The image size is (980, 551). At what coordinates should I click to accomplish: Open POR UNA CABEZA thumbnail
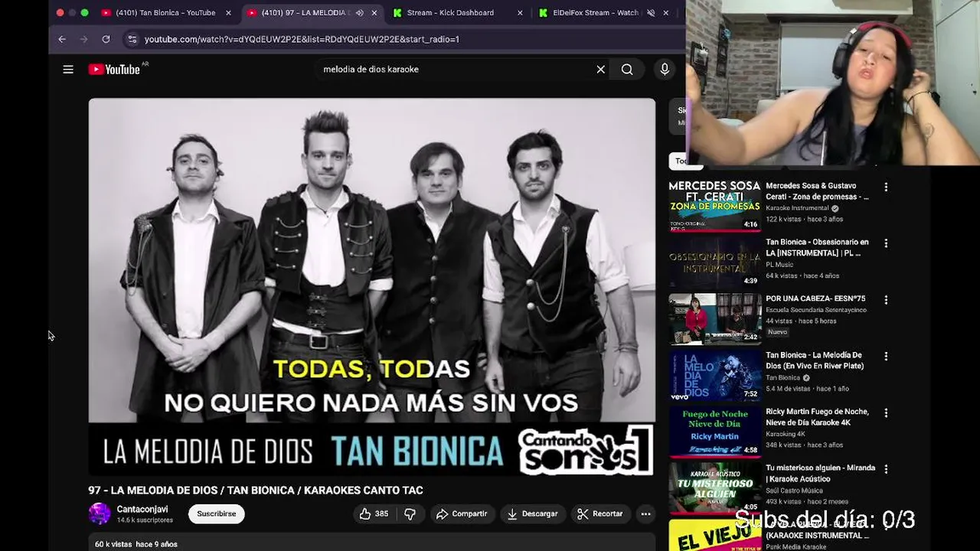[715, 319]
